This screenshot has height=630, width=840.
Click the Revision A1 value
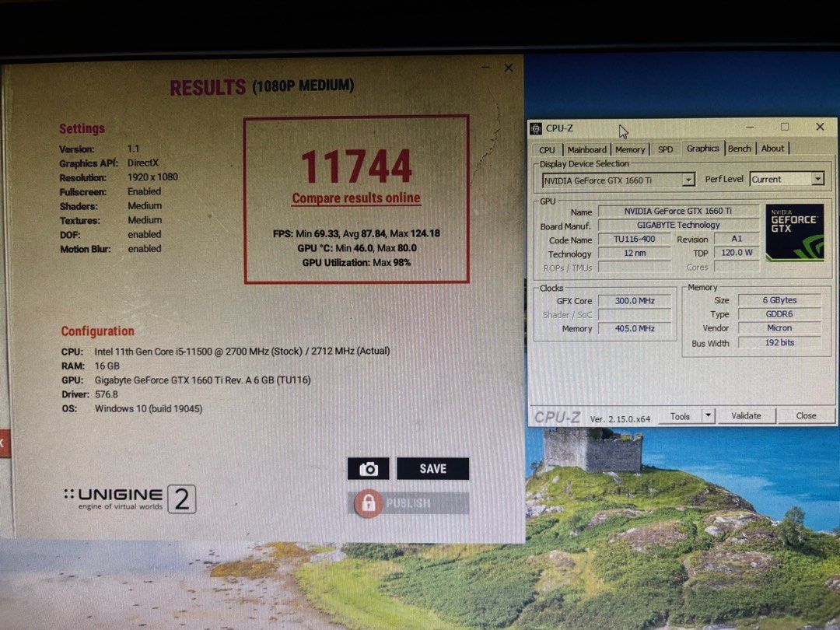[737, 239]
